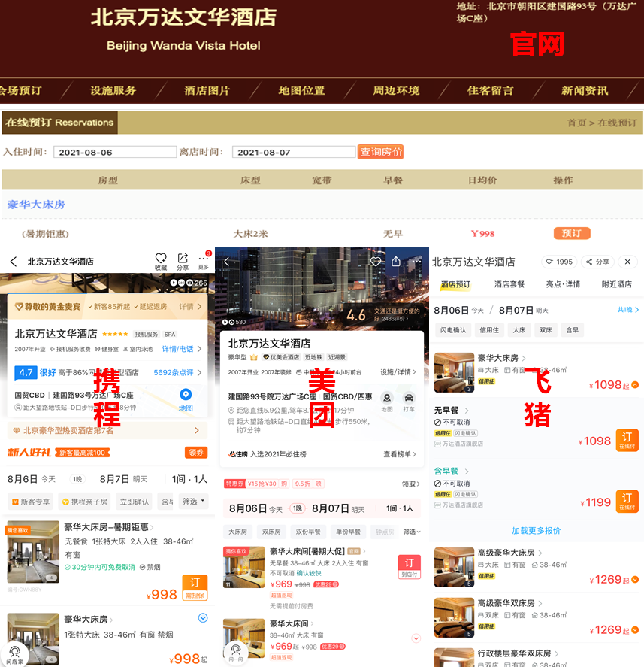This screenshot has width=644, height=667.
Task: Click the 入住时间 date field
Action: click(x=115, y=152)
